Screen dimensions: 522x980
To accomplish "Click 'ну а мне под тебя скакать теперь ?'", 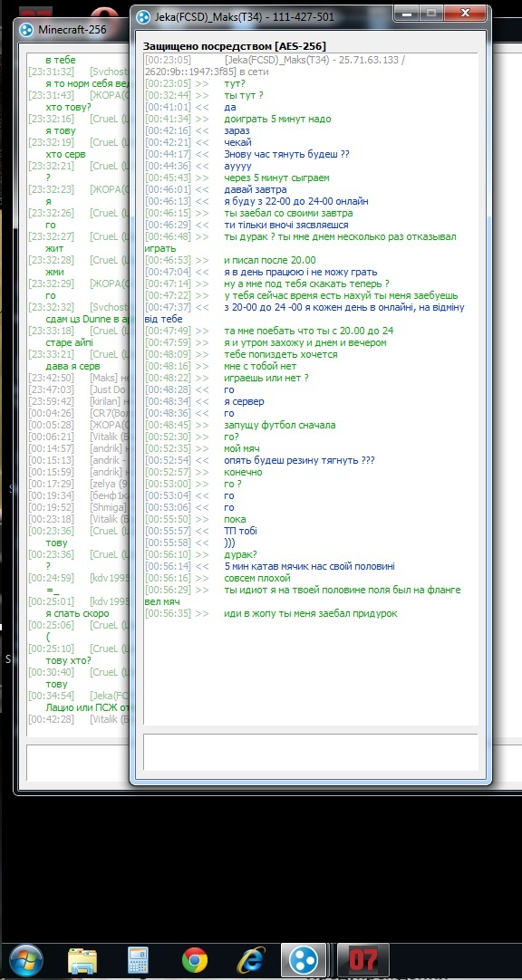I will pyautogui.click(x=306, y=283).
